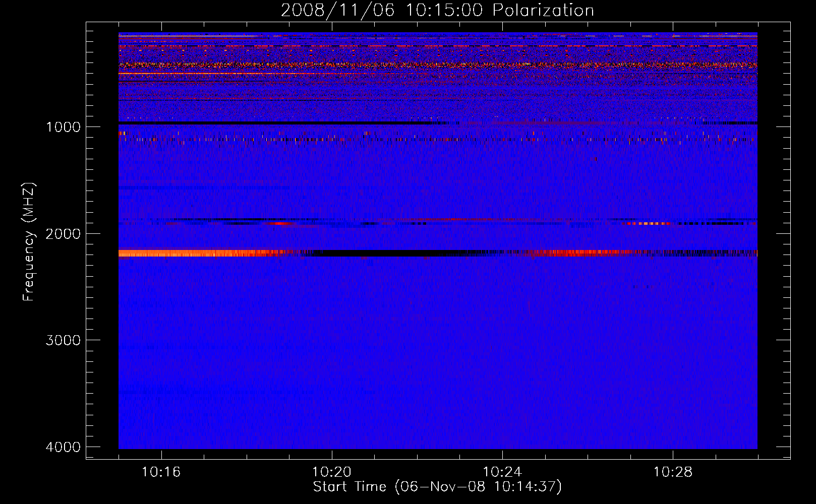Image resolution: width=816 pixels, height=504 pixels.
Task: Click the 10:28 time tick label
Action: (673, 472)
